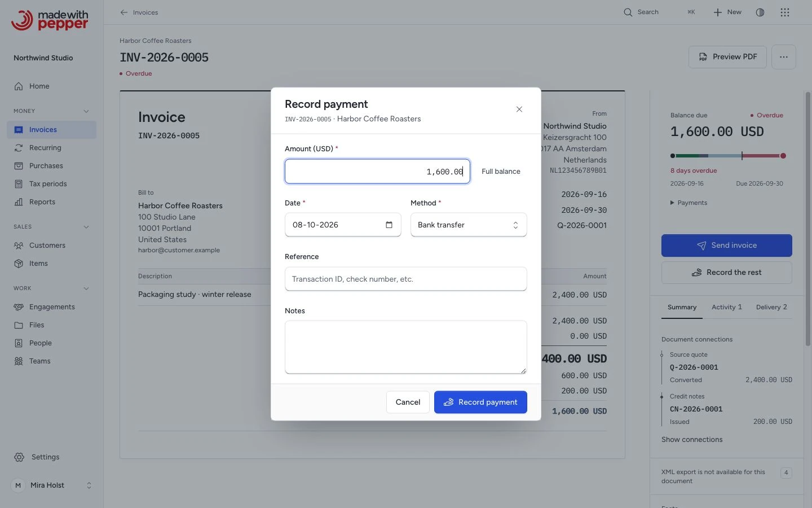
Task: Open the Method dropdown showing Bank transfer
Action: (x=469, y=225)
